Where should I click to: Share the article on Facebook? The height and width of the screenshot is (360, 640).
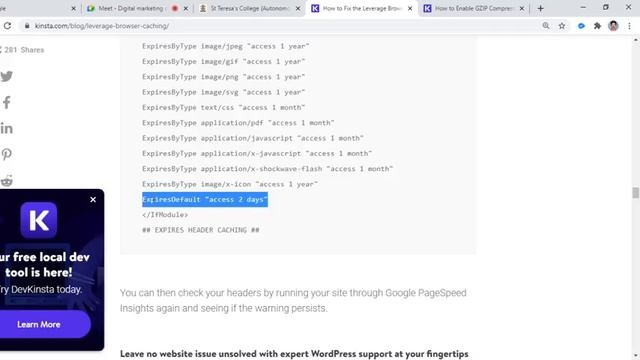coord(6,102)
